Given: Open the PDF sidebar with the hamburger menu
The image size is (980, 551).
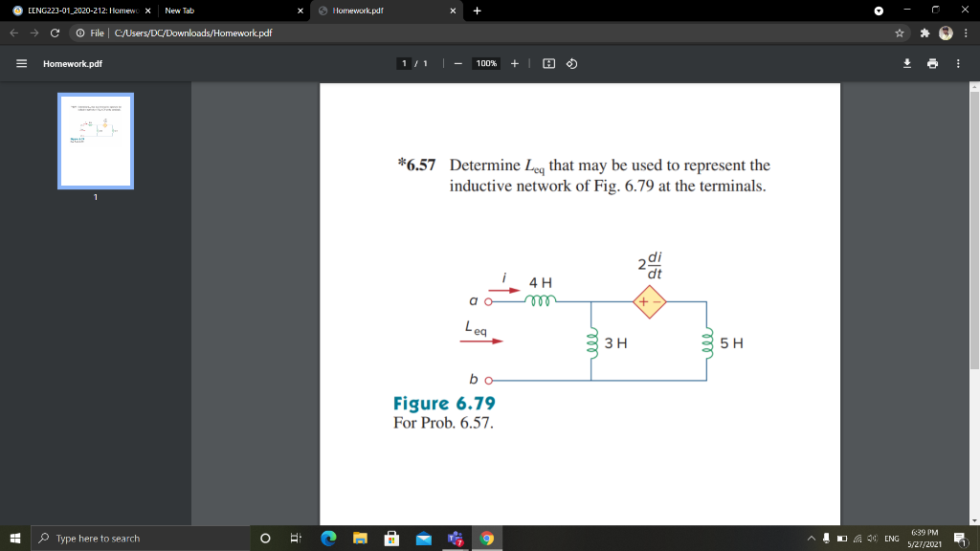Looking at the screenshot, I should coord(21,64).
